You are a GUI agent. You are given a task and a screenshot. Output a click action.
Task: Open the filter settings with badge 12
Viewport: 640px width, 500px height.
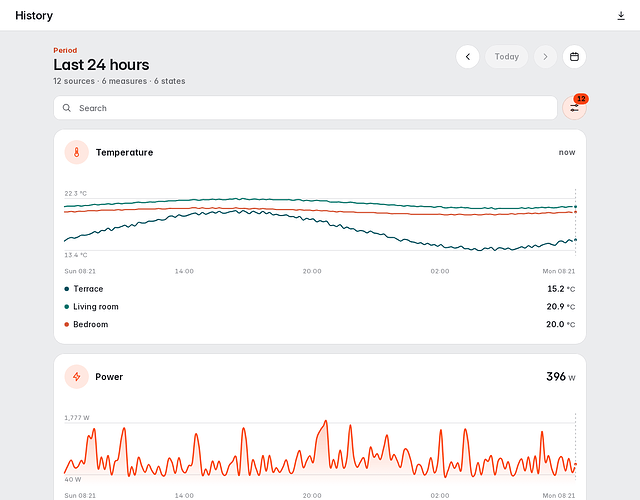(574, 108)
